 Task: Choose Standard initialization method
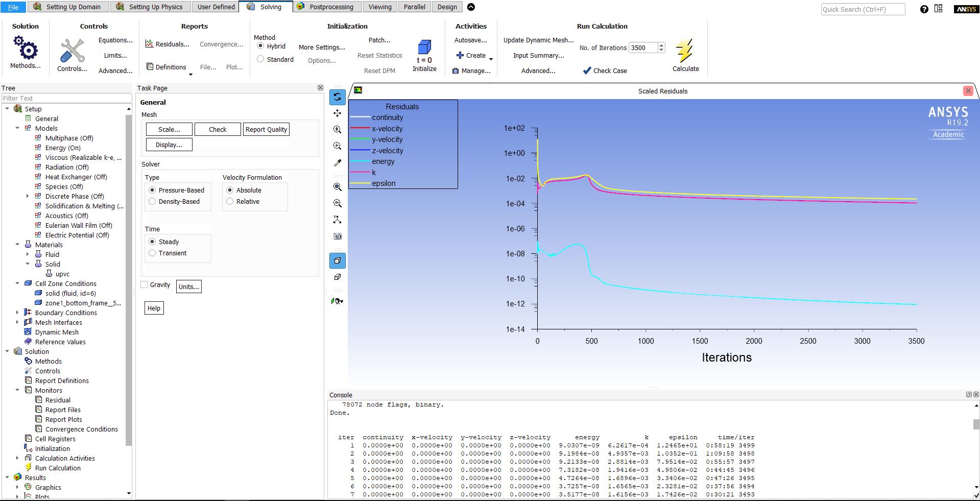click(x=260, y=59)
